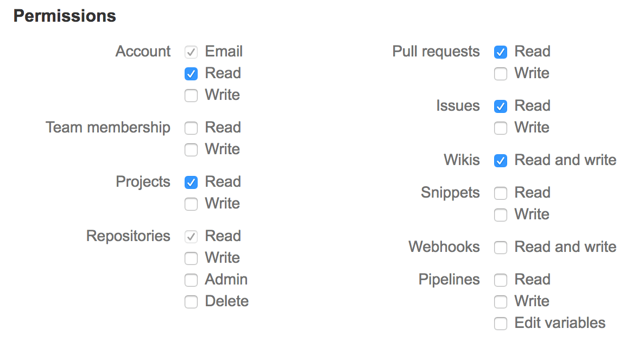Enable Read permission for Snippets

[501, 193]
